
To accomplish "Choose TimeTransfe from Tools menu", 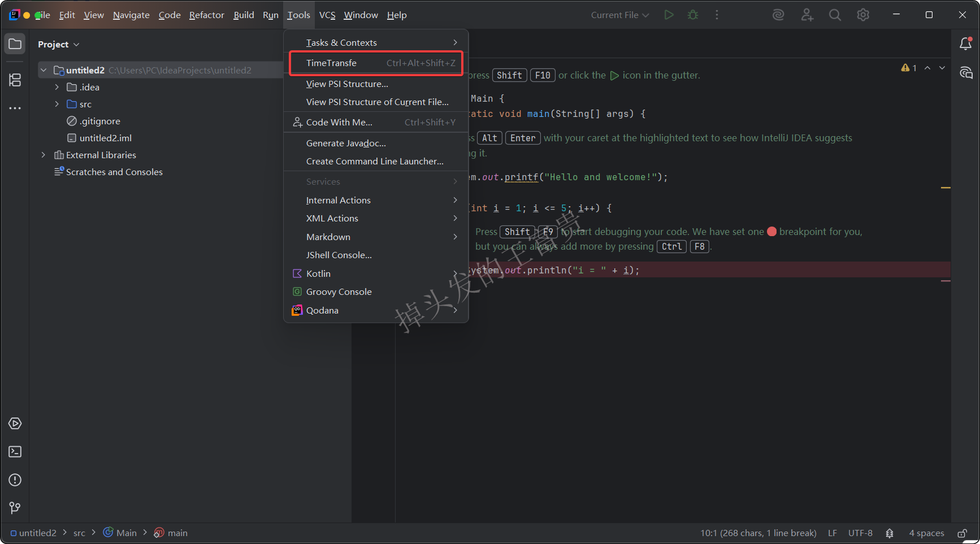I will pyautogui.click(x=376, y=63).
